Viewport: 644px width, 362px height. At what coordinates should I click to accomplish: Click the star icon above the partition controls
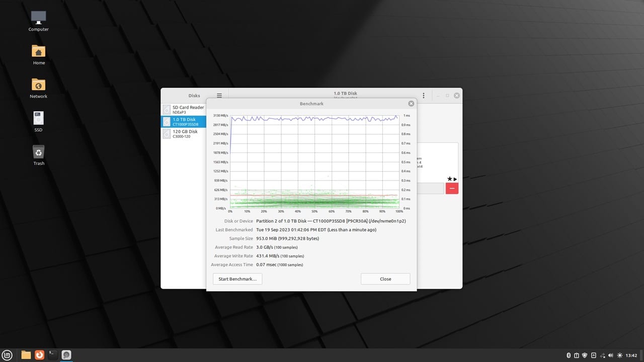(x=449, y=178)
